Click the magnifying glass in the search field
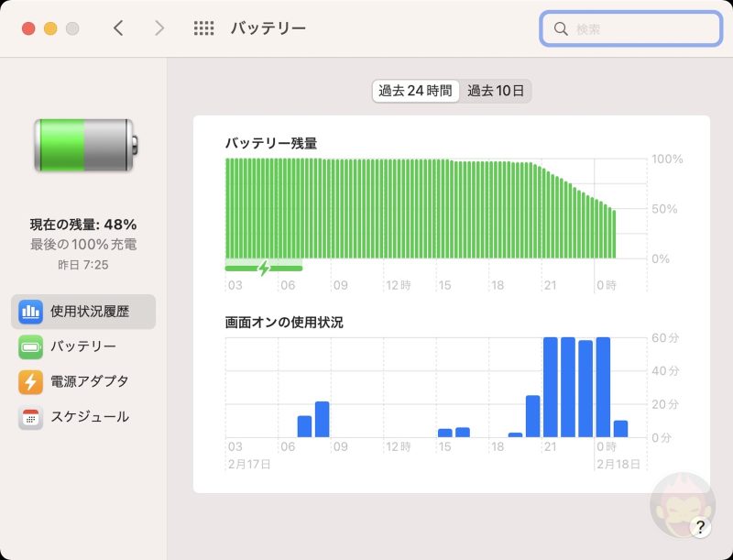 [x=562, y=28]
